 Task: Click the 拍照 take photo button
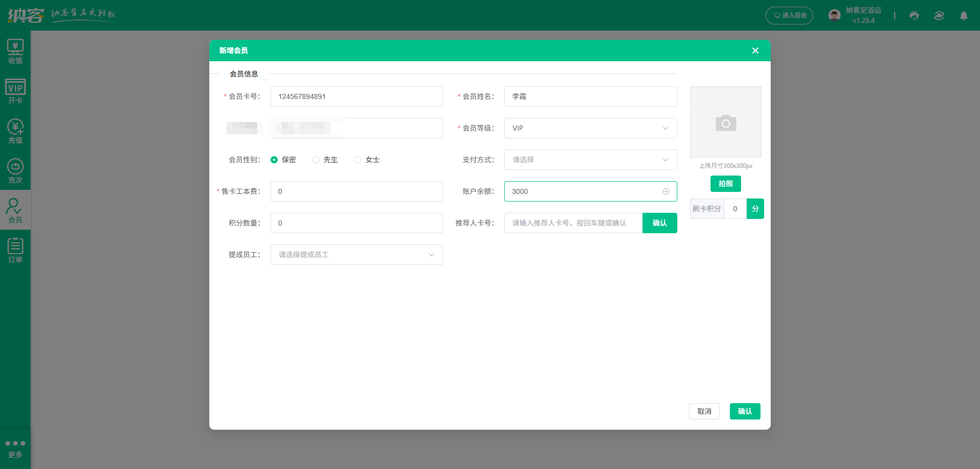725,184
